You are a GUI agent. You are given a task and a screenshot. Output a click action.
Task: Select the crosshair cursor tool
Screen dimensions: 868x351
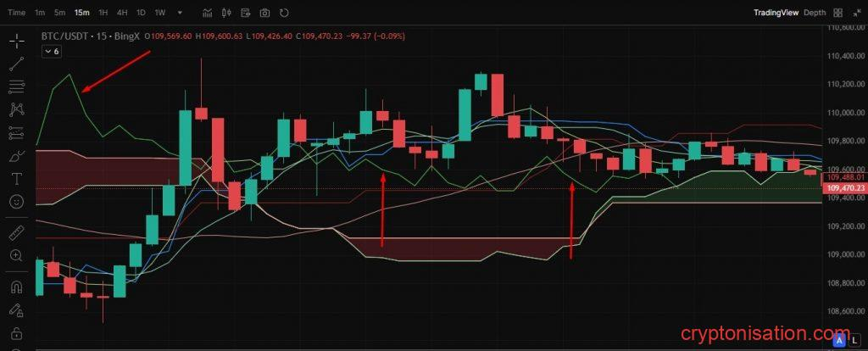[17, 40]
